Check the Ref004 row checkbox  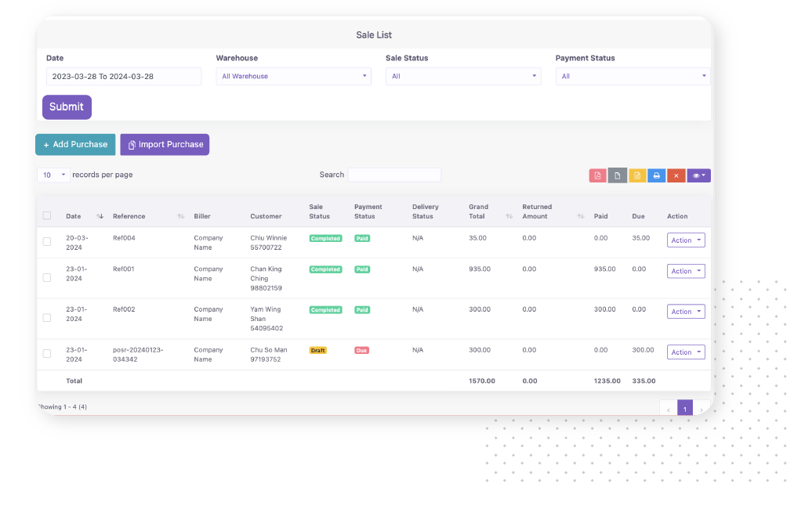(x=47, y=242)
